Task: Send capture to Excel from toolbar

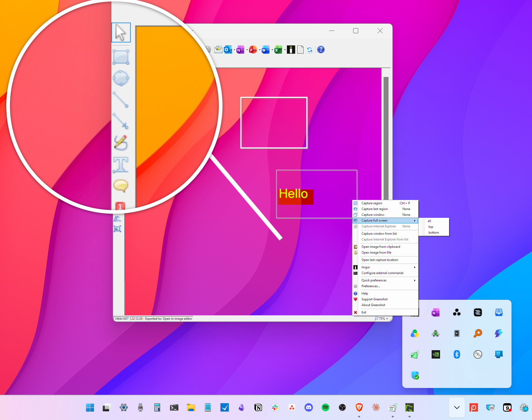Action: [278, 49]
